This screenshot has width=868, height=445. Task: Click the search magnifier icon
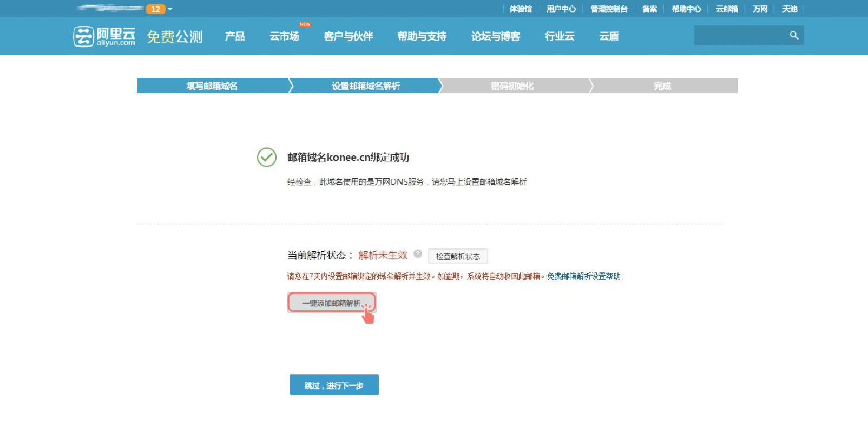pos(794,35)
